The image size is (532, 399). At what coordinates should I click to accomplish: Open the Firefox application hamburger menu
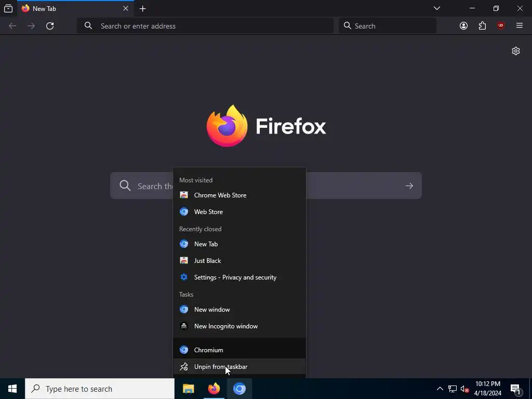click(x=520, y=25)
